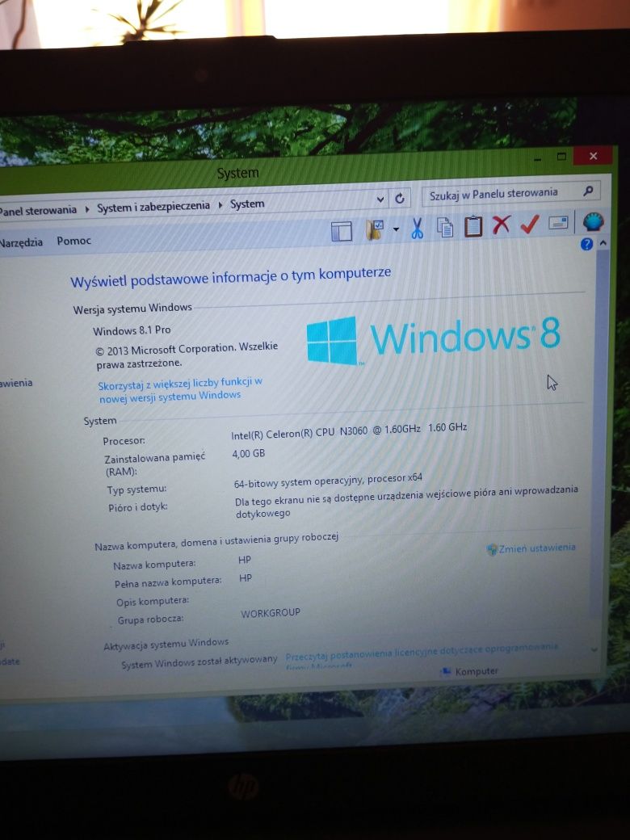Screen dimensions: 630x840
Task: Select the WORKGROUP value
Action: tap(270, 613)
